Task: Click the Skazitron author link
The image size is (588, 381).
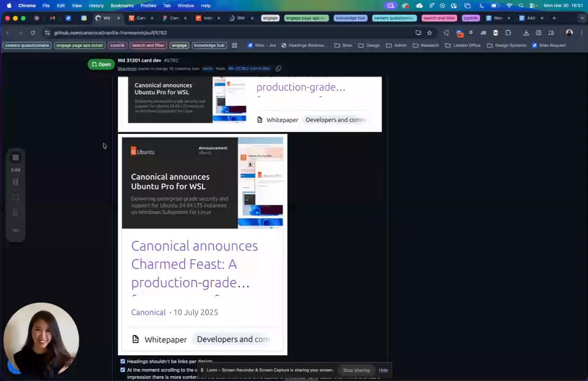Action: coord(127,69)
